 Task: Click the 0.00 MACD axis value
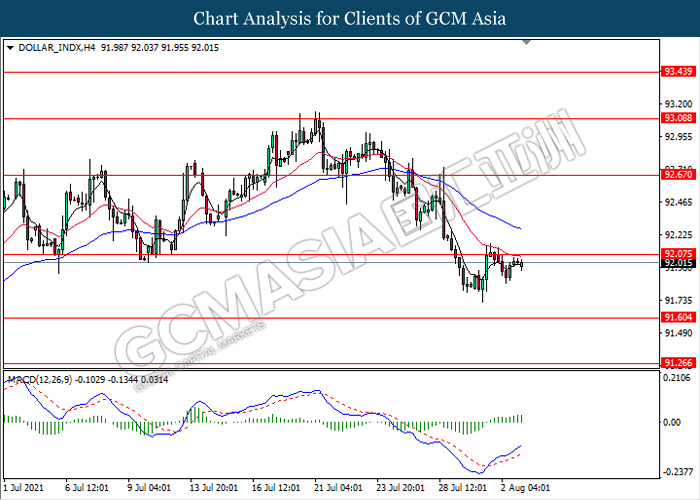(674, 423)
